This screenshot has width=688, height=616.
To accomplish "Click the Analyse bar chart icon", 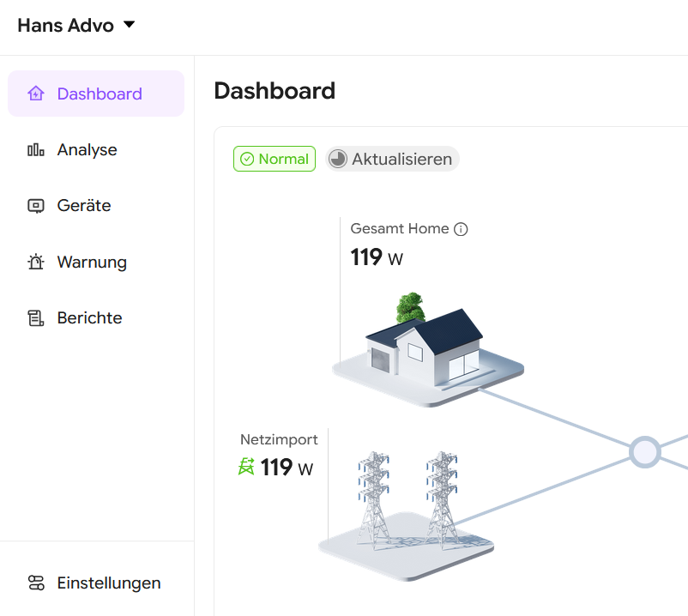I will point(36,149).
